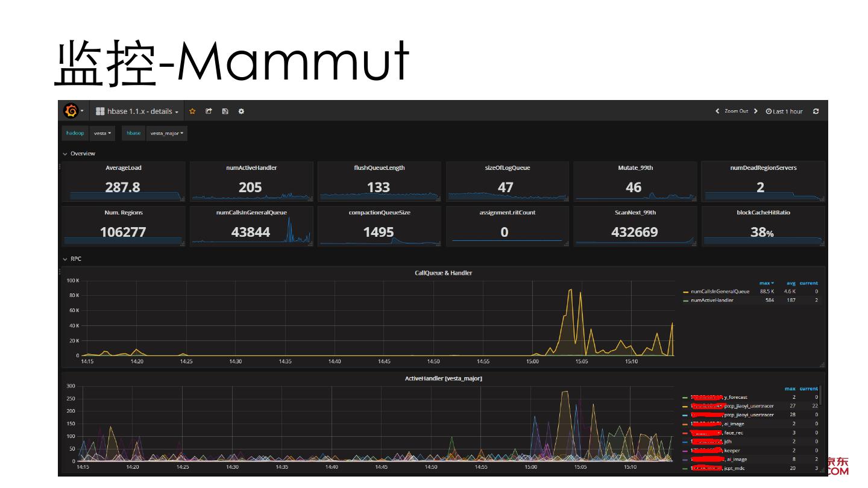Click the blockCacheHitRatio panel title

[x=763, y=213]
